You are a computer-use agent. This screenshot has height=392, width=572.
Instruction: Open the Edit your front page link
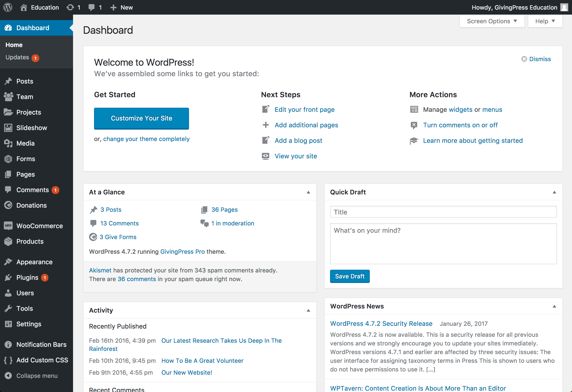click(304, 110)
